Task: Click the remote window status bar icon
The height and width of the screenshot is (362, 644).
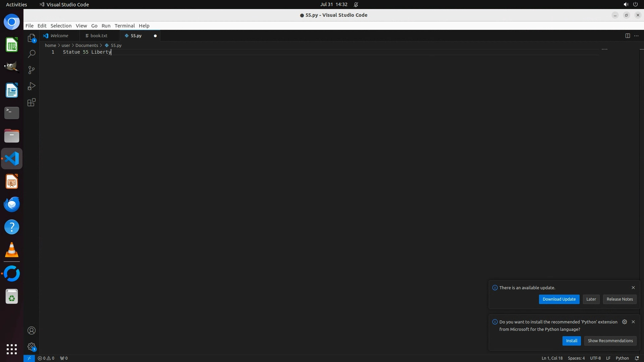Action: (x=29, y=358)
